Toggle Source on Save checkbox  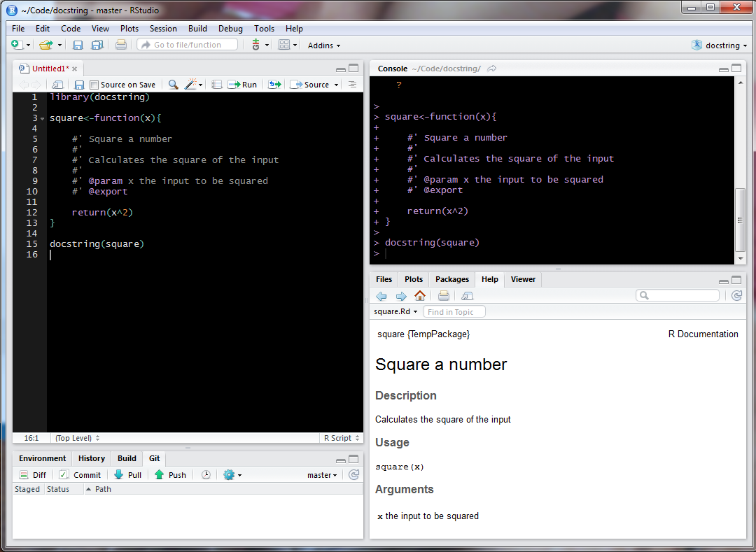94,85
